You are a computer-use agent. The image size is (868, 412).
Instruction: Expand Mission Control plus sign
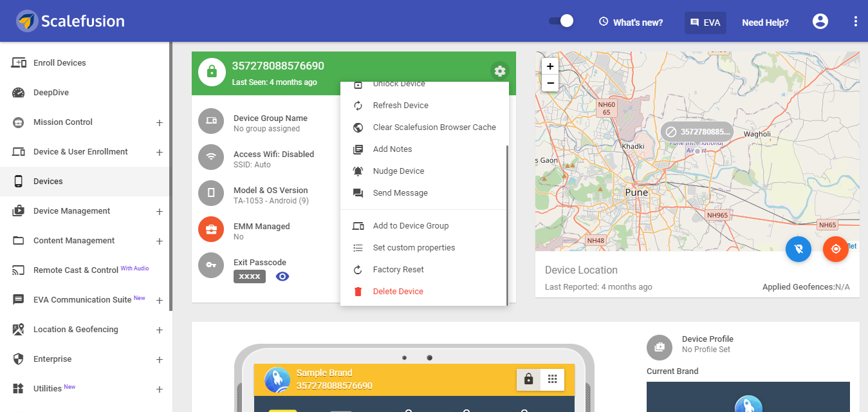pos(160,122)
